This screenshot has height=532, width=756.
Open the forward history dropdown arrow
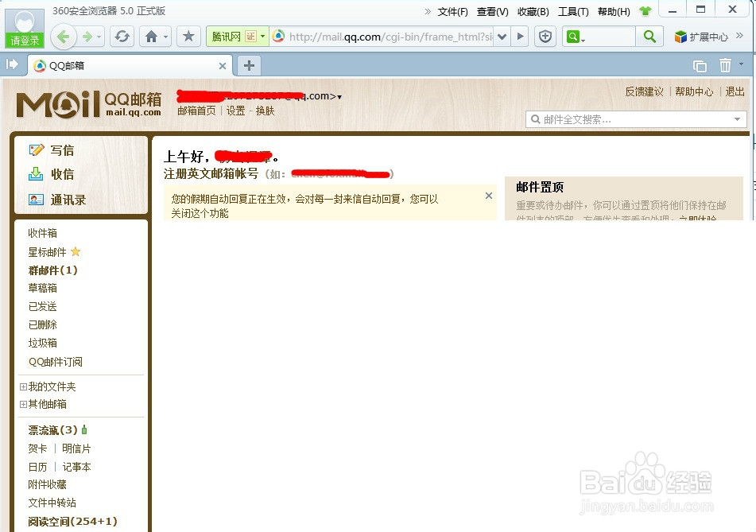tap(99, 37)
